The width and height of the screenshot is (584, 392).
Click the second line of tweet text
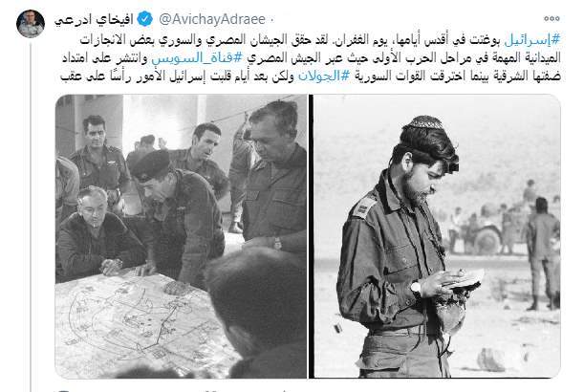(312, 58)
